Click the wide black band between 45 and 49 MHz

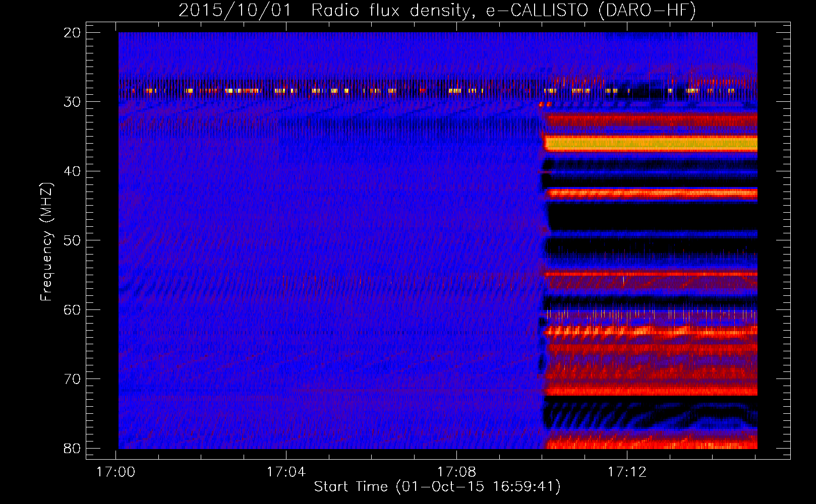653,216
